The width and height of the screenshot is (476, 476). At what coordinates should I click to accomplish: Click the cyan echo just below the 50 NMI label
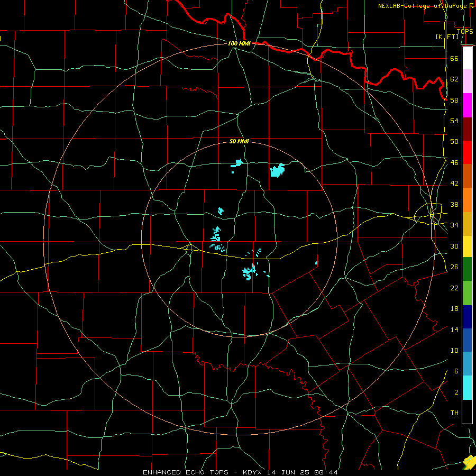(x=237, y=163)
